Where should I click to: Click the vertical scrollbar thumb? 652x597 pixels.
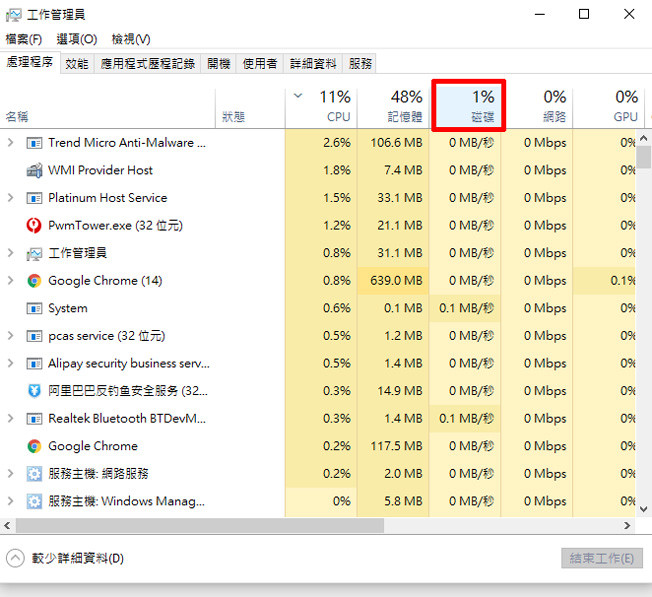click(644, 157)
